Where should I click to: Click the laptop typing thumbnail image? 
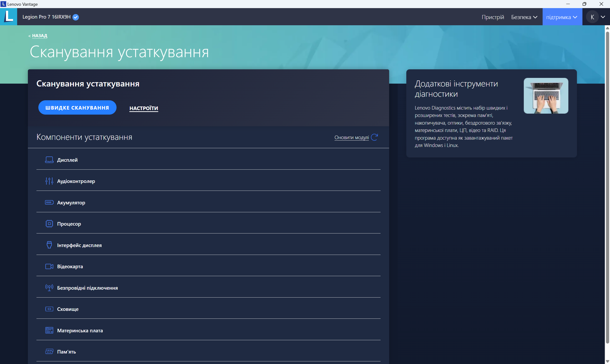click(x=546, y=96)
